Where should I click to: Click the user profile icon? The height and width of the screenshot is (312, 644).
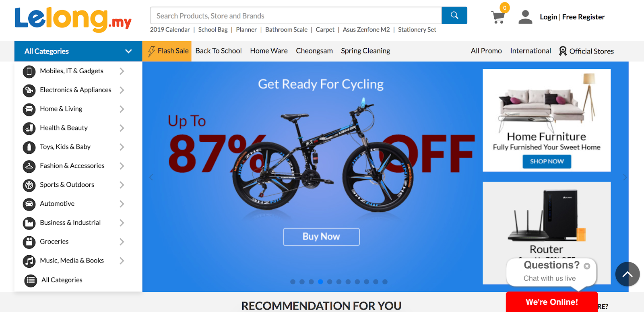click(x=525, y=17)
